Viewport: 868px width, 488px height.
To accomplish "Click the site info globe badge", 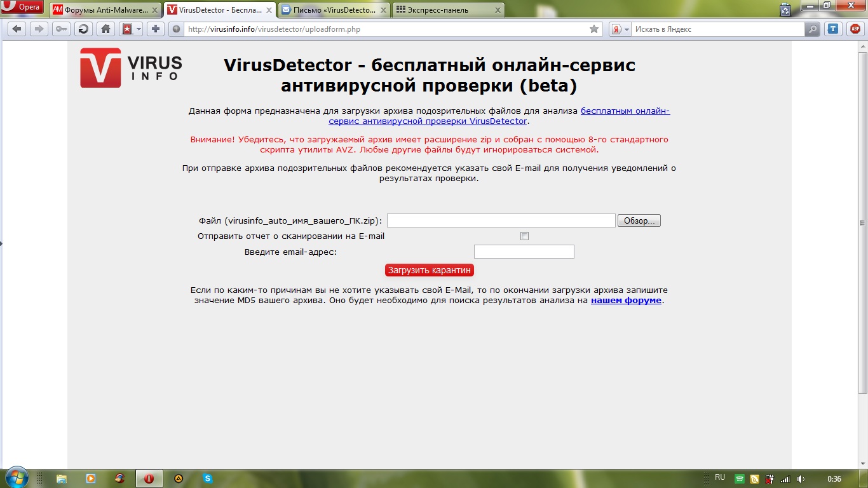I will tap(176, 29).
